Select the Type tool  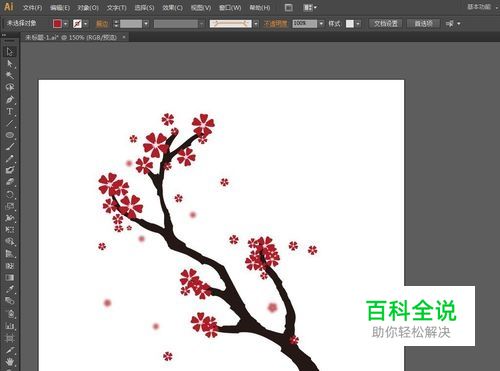pyautogui.click(x=10, y=111)
